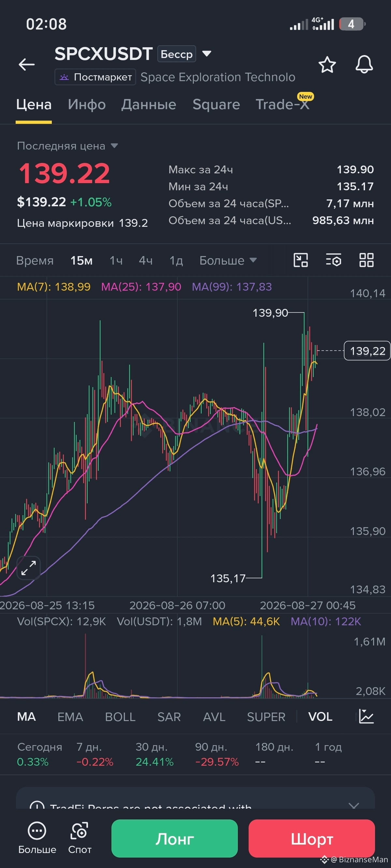Open price alert bell icon
391x868 pixels.
pyautogui.click(x=364, y=65)
